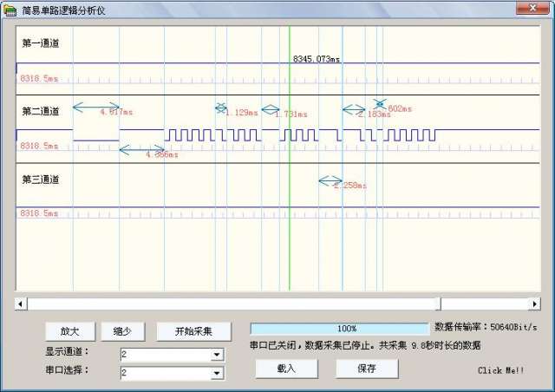
Task: Click the scrollbar left arrow
Action: point(22,304)
